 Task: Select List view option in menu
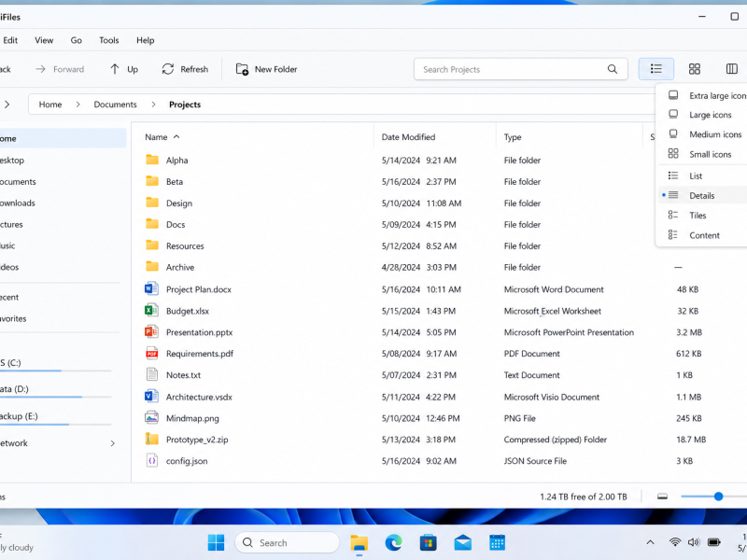pyautogui.click(x=696, y=175)
